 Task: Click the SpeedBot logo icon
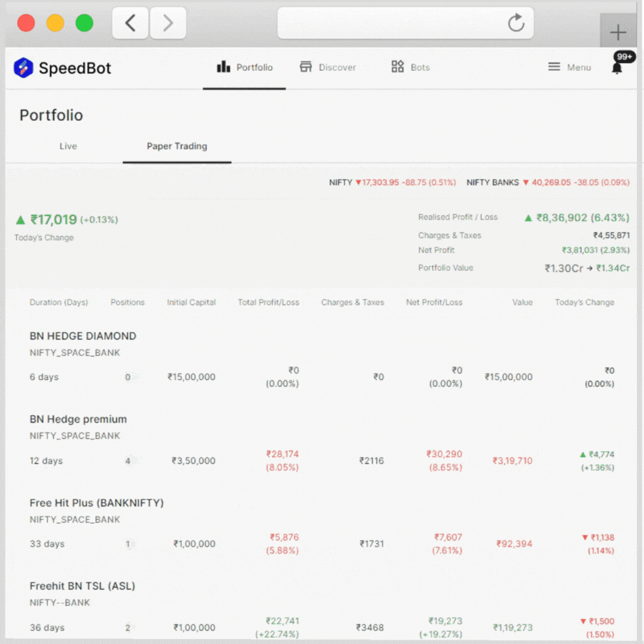24,68
